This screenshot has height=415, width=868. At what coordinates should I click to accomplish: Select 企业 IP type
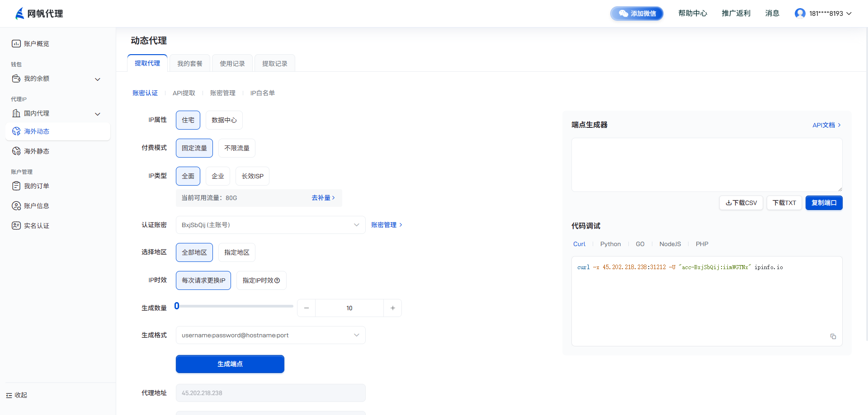[x=218, y=176]
